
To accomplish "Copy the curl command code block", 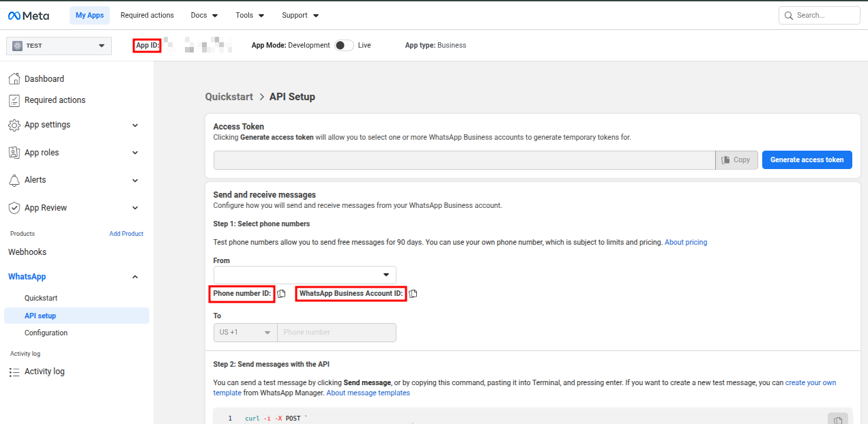I will click(x=837, y=420).
